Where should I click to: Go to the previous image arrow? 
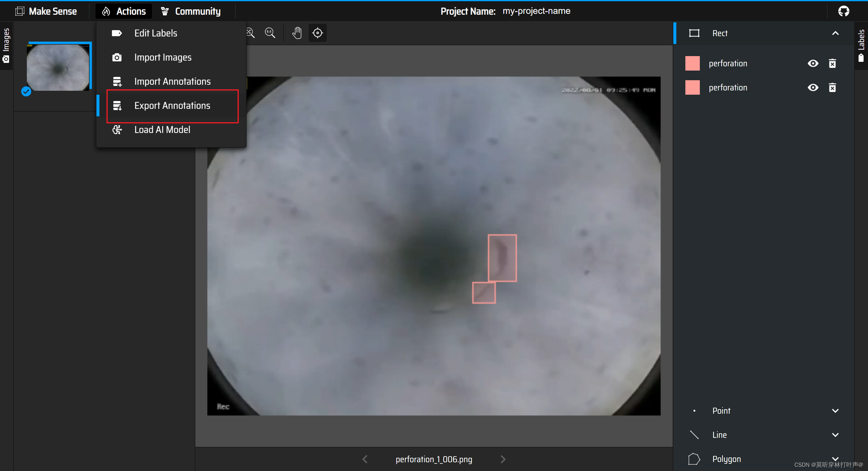(365, 459)
